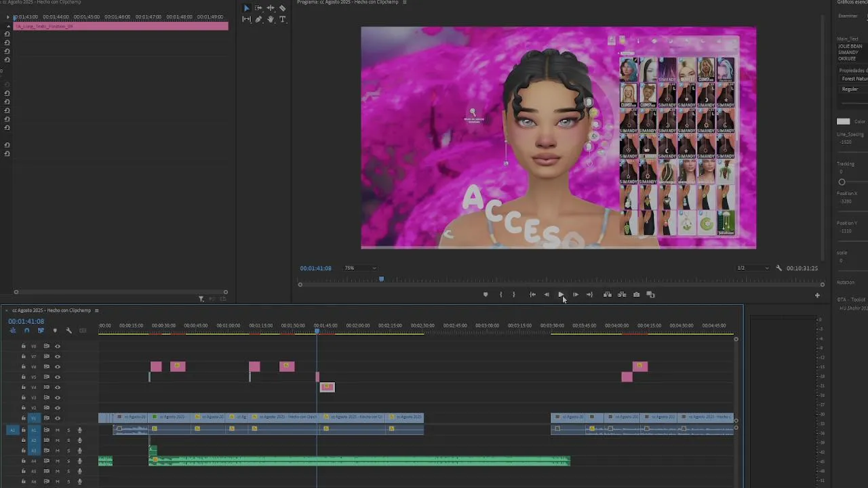Screen dimensions: 868x488
Task: Go to In point
Action: tap(532, 295)
